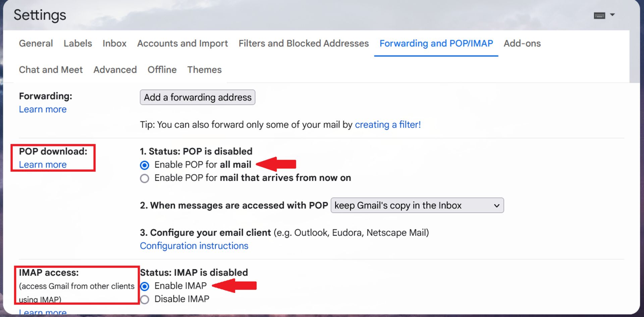Select the Enable IMAP radio button

[x=145, y=286]
